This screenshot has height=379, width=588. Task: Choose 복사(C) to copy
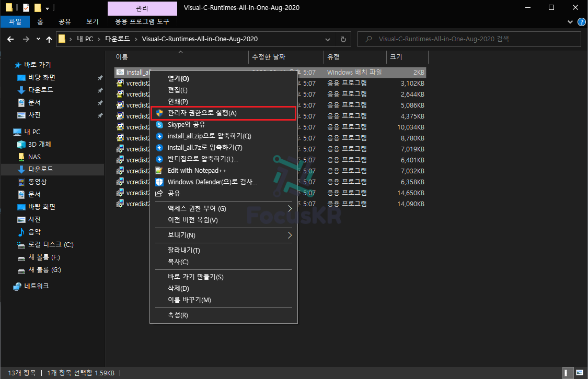pyautogui.click(x=224, y=262)
